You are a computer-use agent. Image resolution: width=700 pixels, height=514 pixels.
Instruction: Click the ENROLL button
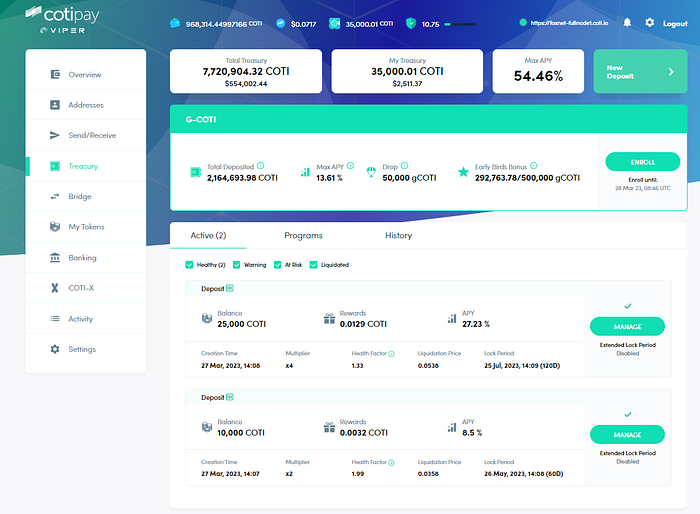click(643, 162)
